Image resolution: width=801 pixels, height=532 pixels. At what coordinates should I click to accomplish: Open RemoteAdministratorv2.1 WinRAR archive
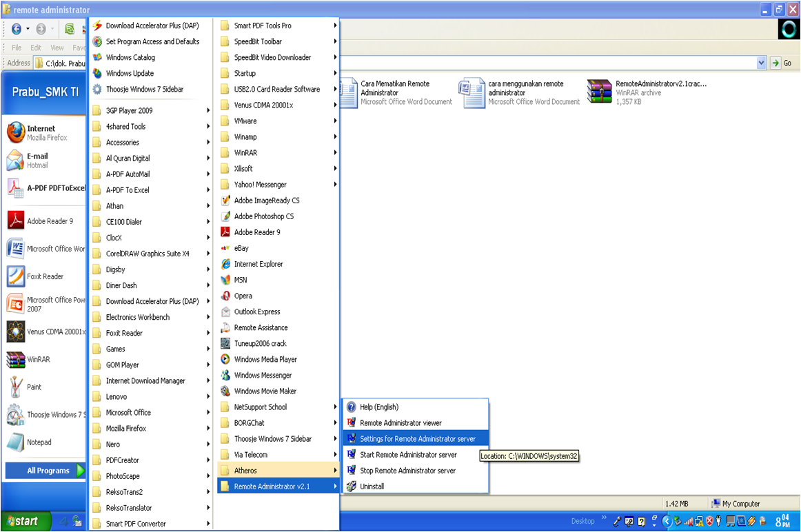[647, 92]
